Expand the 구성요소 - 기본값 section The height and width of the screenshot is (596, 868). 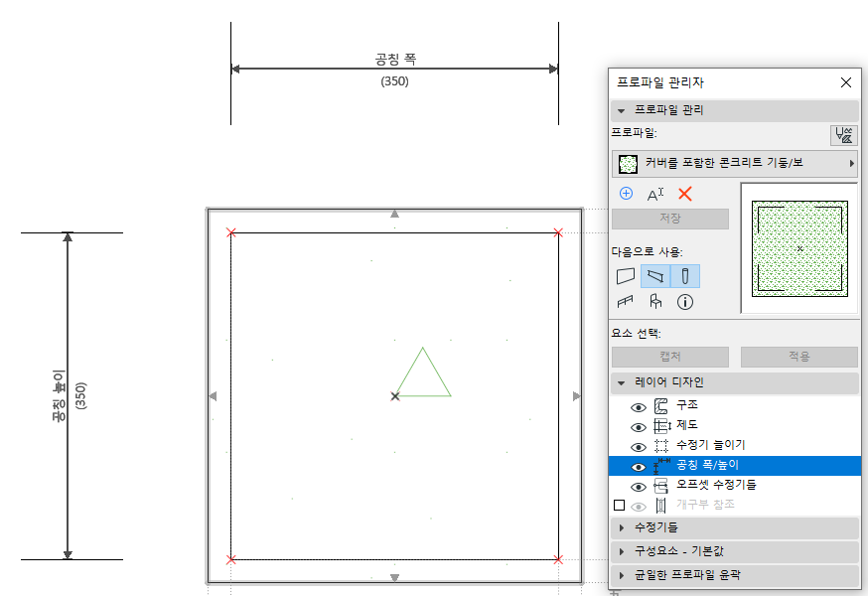(x=735, y=551)
